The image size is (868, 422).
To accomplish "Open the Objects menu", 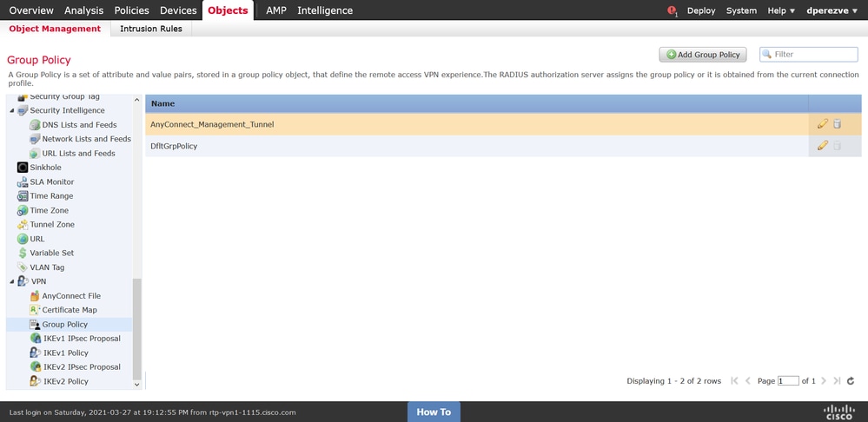I will pyautogui.click(x=228, y=10).
